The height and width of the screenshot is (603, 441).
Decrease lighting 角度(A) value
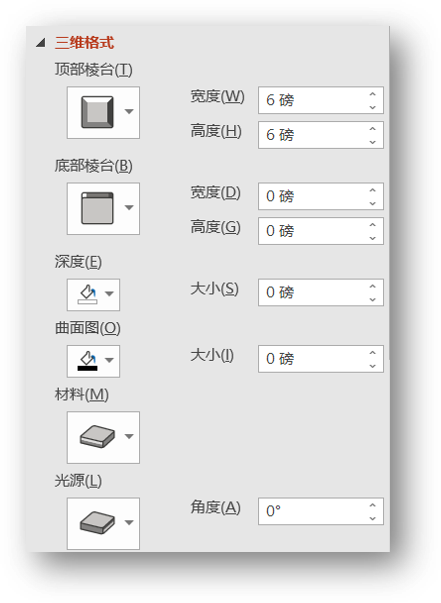(x=372, y=518)
